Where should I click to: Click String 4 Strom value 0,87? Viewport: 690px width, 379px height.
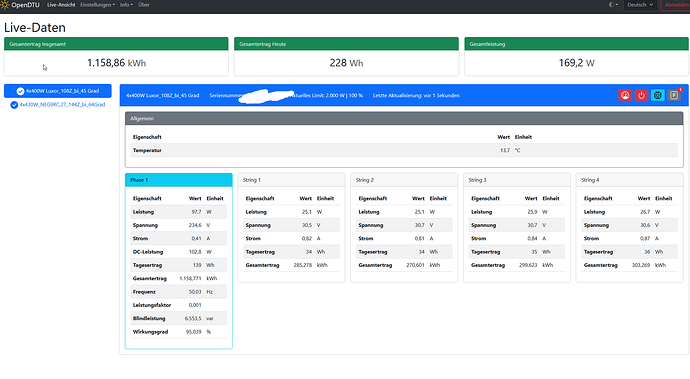[645, 239]
